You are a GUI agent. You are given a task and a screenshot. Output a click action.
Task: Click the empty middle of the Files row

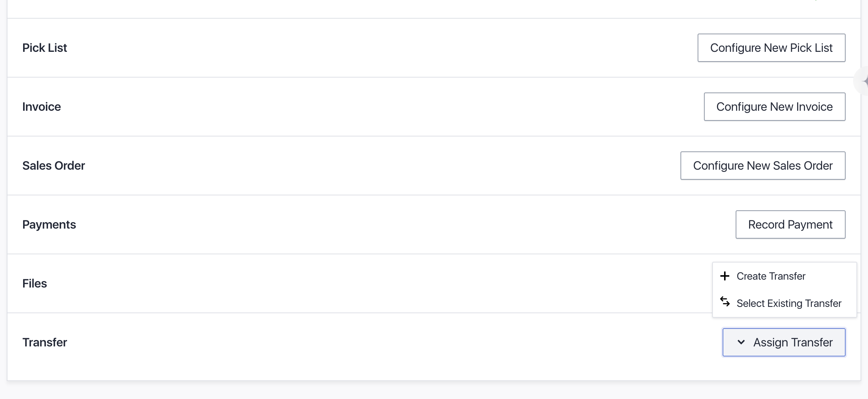click(x=373, y=283)
